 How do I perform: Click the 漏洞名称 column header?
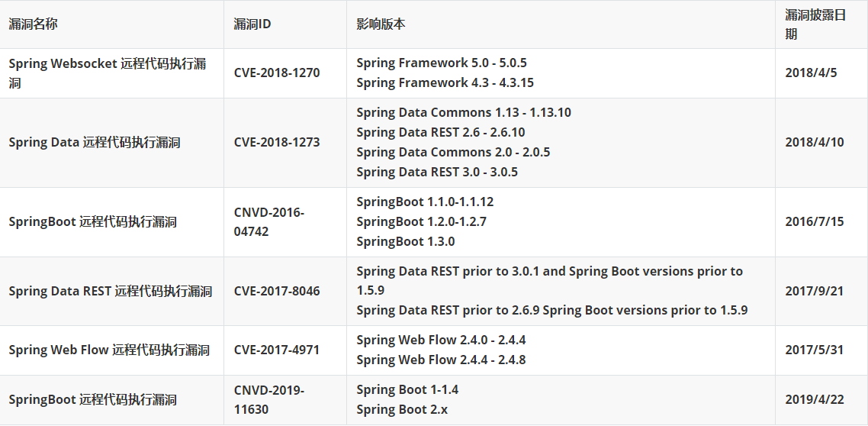pyautogui.click(x=33, y=24)
